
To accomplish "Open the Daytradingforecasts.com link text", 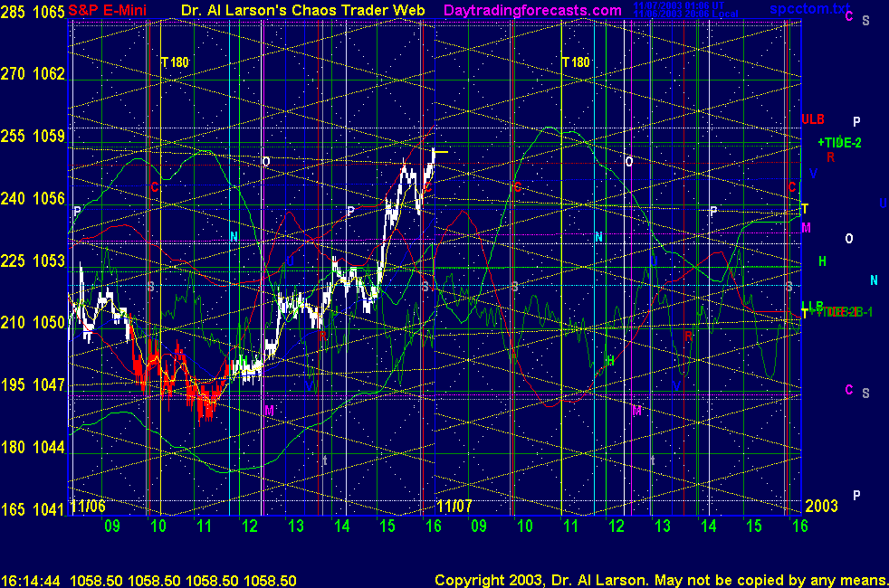I will pos(532,10).
